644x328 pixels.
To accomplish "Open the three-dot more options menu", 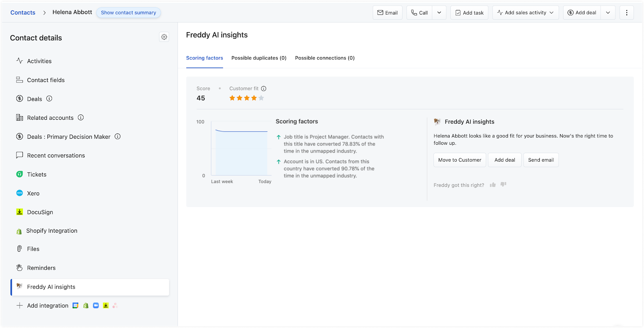I will pyautogui.click(x=627, y=12).
